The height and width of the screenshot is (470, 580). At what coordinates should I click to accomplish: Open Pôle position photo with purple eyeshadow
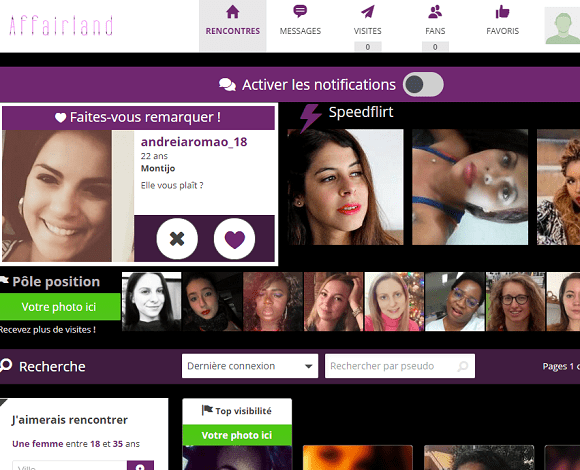(273, 301)
